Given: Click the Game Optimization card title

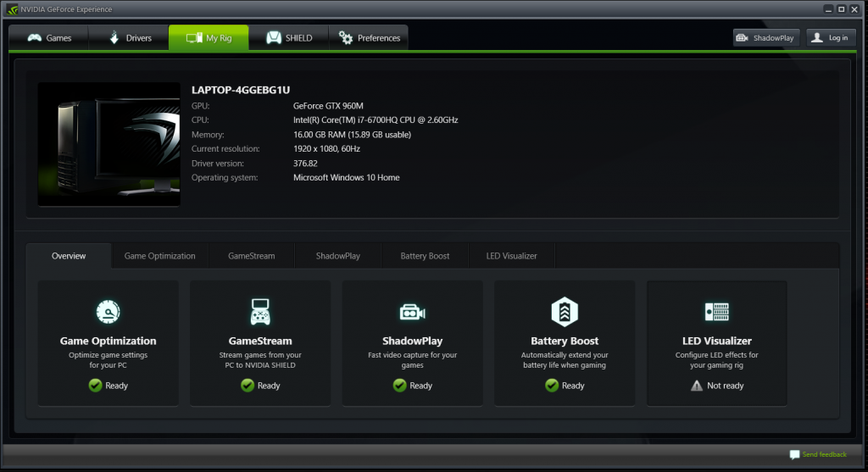Looking at the screenshot, I should 108,341.
